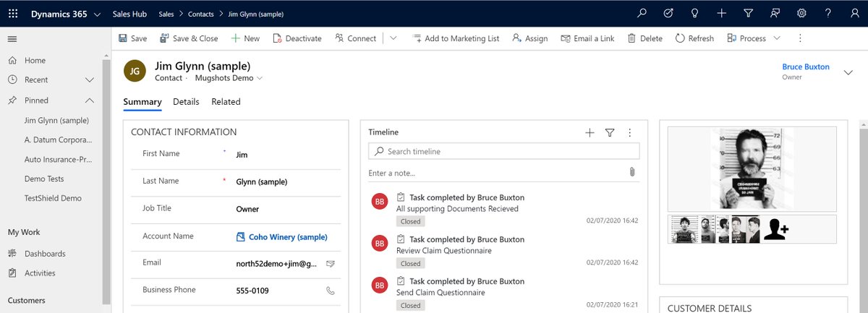Collapse the site map hamburger menu
868x313 pixels.
[x=12, y=39]
